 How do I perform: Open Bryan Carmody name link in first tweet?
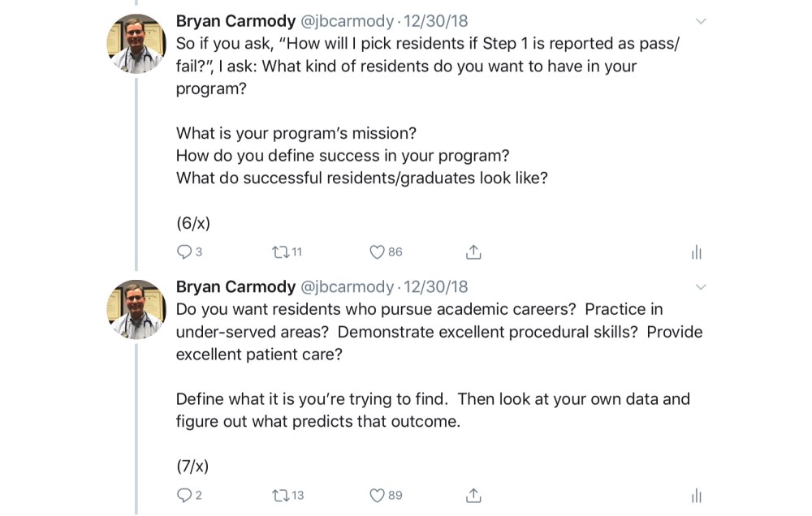[235, 21]
